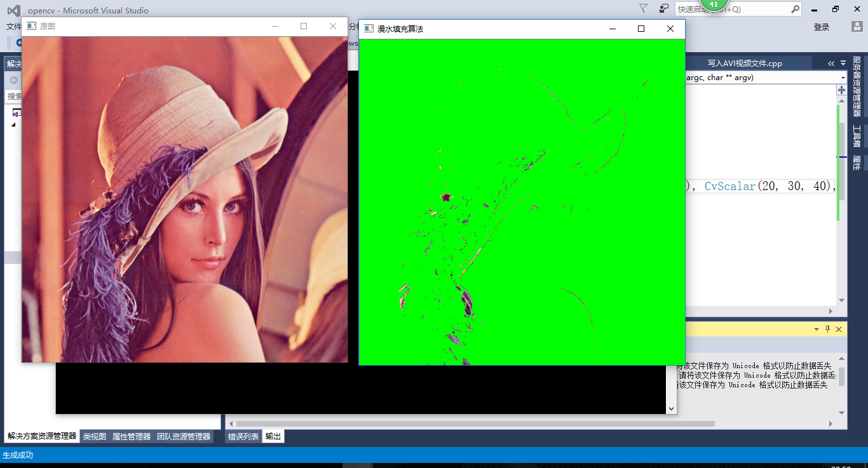Close the output panel with X icon

839,329
